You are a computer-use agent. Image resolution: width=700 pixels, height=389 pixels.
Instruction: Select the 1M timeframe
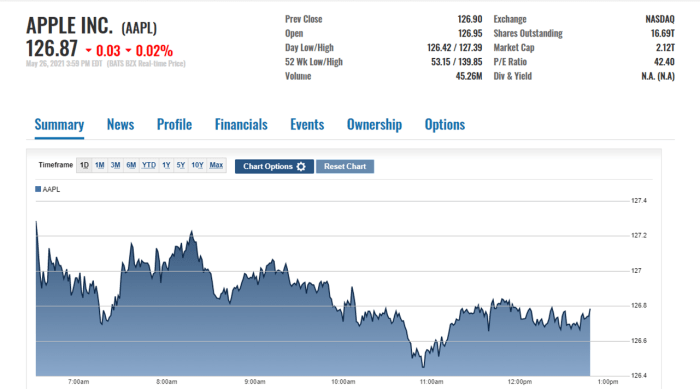[100, 165]
